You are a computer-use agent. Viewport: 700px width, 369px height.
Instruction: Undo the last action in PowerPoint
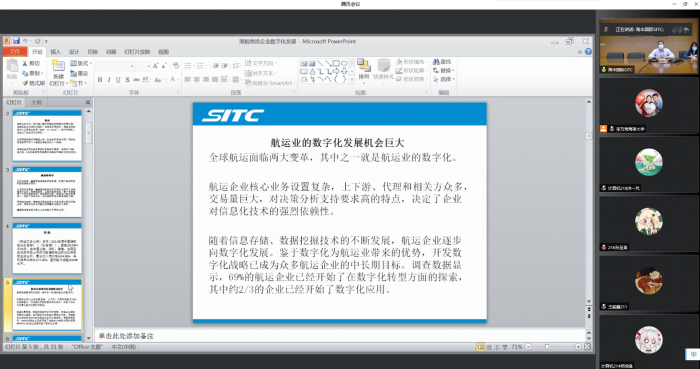[x=25, y=41]
